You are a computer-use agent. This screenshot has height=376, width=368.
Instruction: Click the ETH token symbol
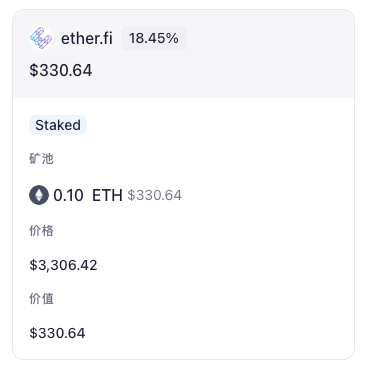107,195
